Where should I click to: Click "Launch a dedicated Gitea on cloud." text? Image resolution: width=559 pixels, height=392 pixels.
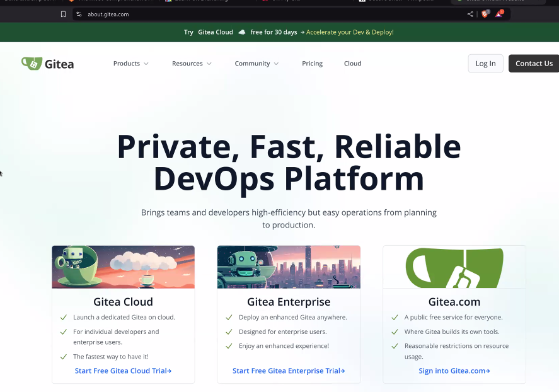coord(124,317)
